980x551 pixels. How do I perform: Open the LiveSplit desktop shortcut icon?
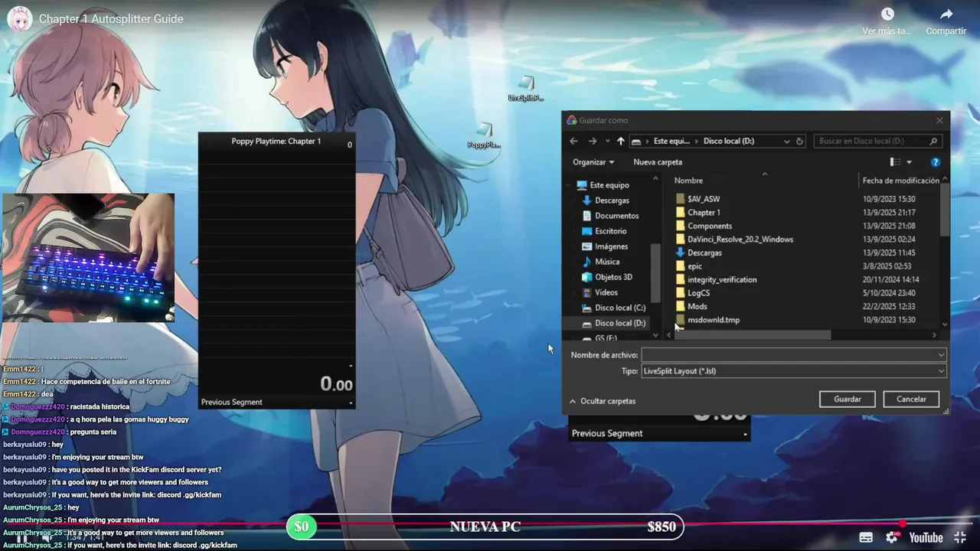click(525, 89)
